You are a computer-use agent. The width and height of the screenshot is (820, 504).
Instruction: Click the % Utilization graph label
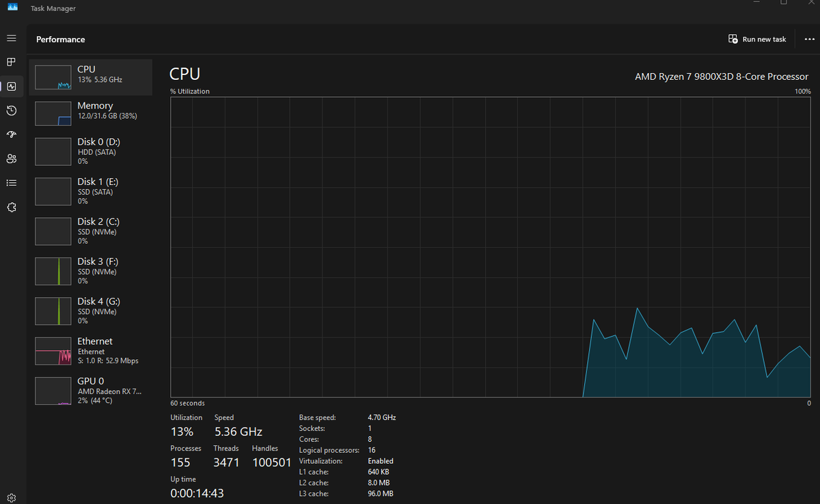point(190,92)
